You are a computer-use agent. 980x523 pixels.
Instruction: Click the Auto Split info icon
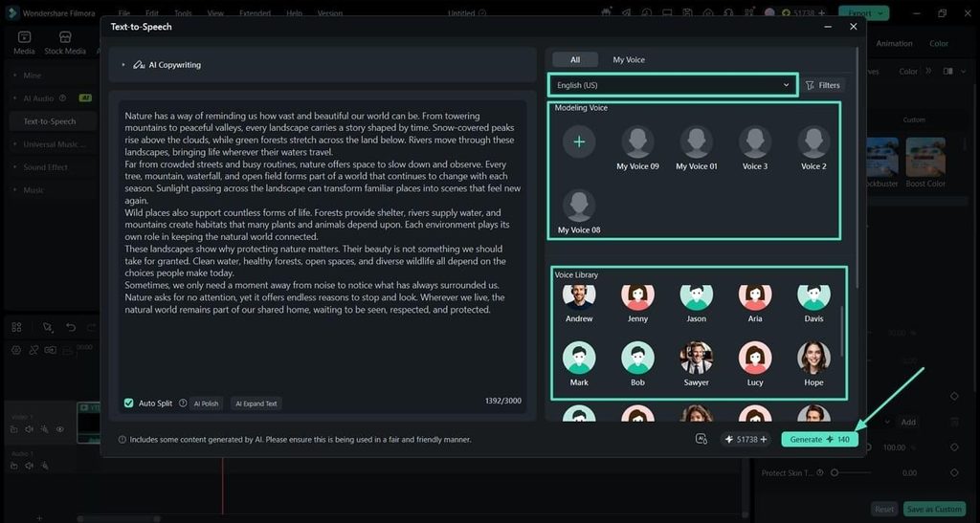coord(183,403)
